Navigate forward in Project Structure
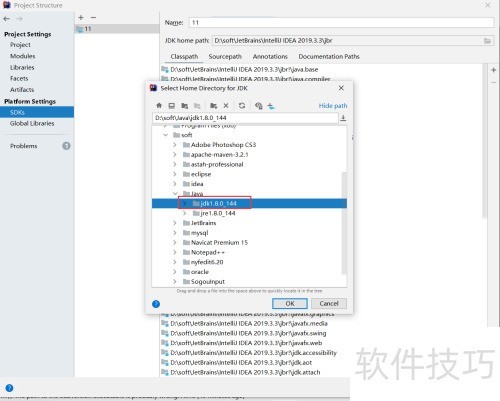The image size is (500, 401). coord(19,19)
